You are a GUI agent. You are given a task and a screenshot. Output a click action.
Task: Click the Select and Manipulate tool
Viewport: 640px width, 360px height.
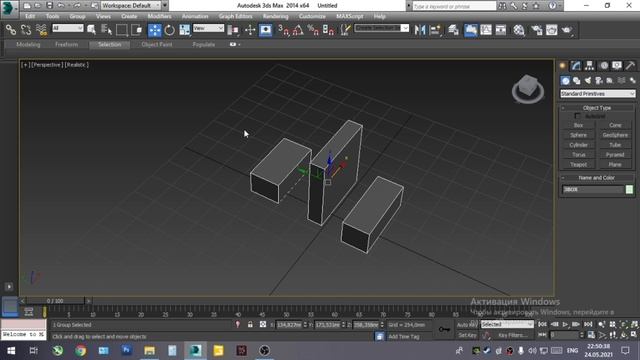coord(250,30)
